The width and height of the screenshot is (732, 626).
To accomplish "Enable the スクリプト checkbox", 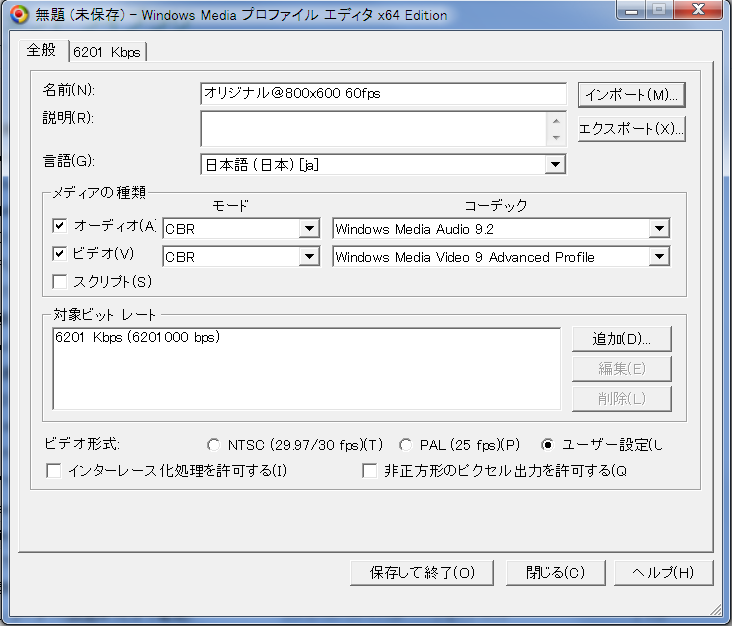I will pos(59,282).
